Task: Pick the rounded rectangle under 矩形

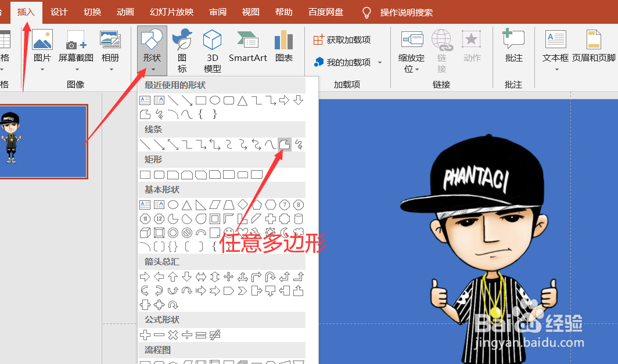Action: [159, 175]
